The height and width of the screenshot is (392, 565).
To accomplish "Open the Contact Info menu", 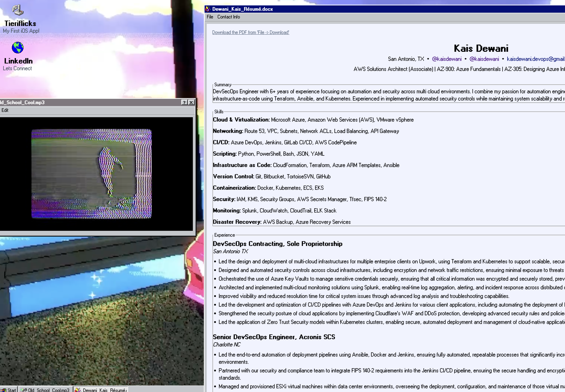I will click(x=228, y=17).
